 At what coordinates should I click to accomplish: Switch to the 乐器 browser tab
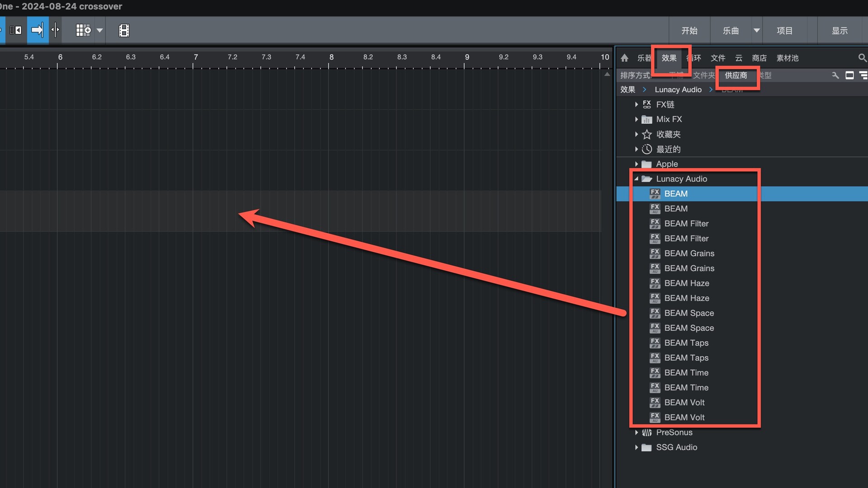(x=644, y=58)
